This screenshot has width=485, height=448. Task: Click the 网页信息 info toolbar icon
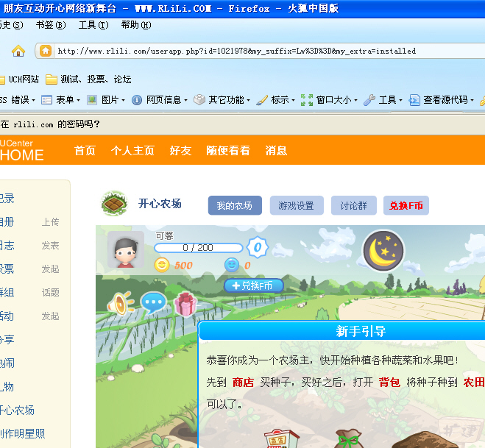pyautogui.click(x=137, y=100)
